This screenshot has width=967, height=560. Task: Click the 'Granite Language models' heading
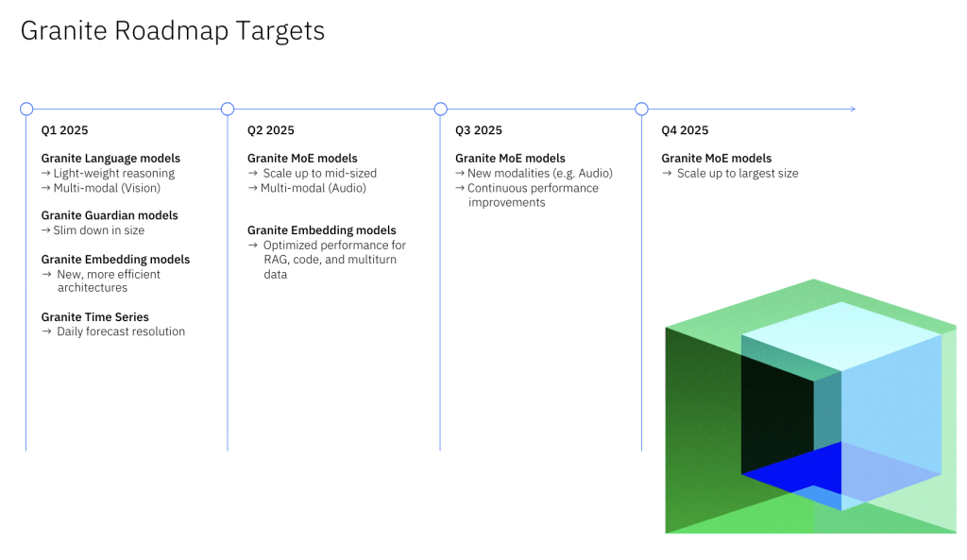[x=111, y=159]
